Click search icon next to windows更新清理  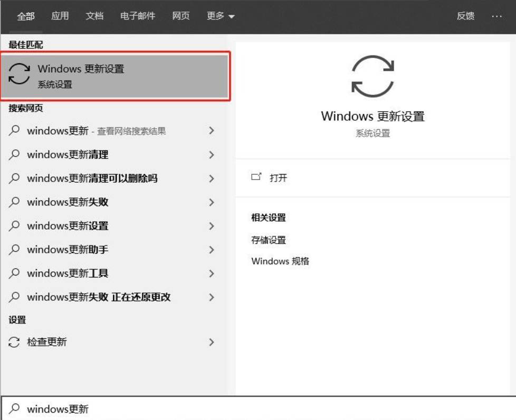(14, 155)
